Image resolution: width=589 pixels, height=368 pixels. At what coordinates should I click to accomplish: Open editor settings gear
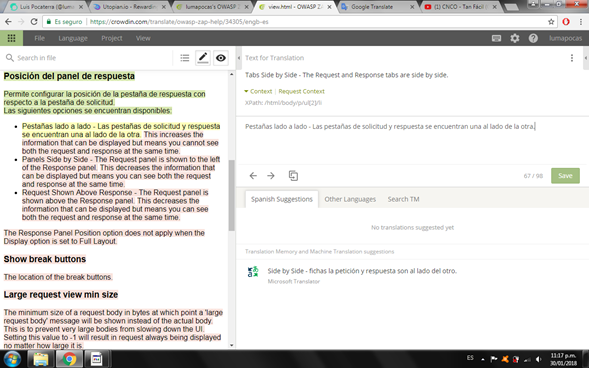515,38
